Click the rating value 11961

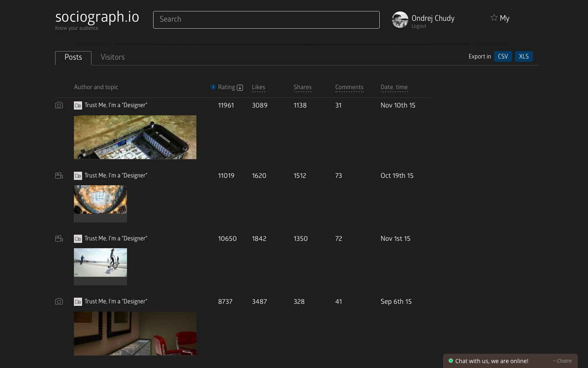(226, 105)
